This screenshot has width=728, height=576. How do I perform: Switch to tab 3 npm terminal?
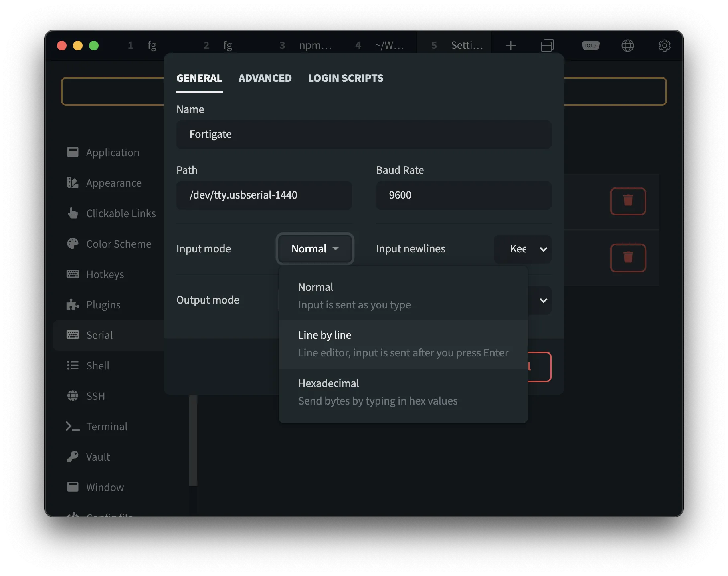coord(307,46)
